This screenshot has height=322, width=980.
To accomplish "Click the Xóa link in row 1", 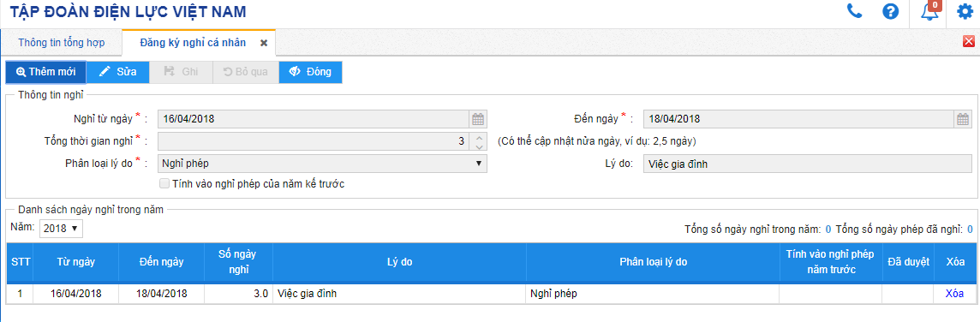I will [x=954, y=293].
